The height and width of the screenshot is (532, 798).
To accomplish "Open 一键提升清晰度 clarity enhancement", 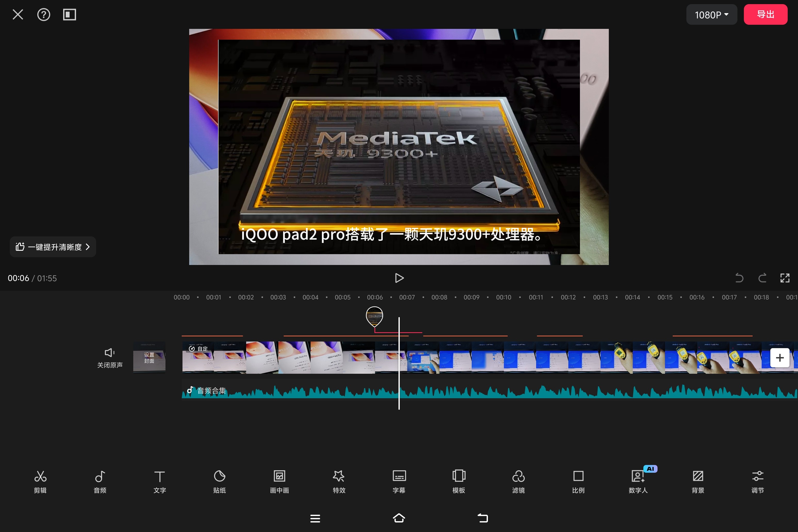I will (x=53, y=247).
